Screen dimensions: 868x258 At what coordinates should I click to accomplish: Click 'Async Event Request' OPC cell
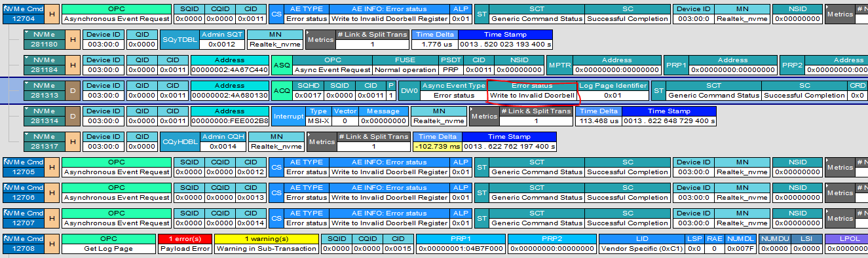coord(332,70)
